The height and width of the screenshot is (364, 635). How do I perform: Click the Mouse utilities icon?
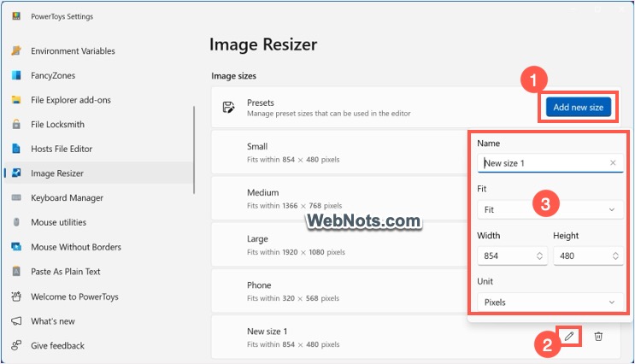click(16, 222)
